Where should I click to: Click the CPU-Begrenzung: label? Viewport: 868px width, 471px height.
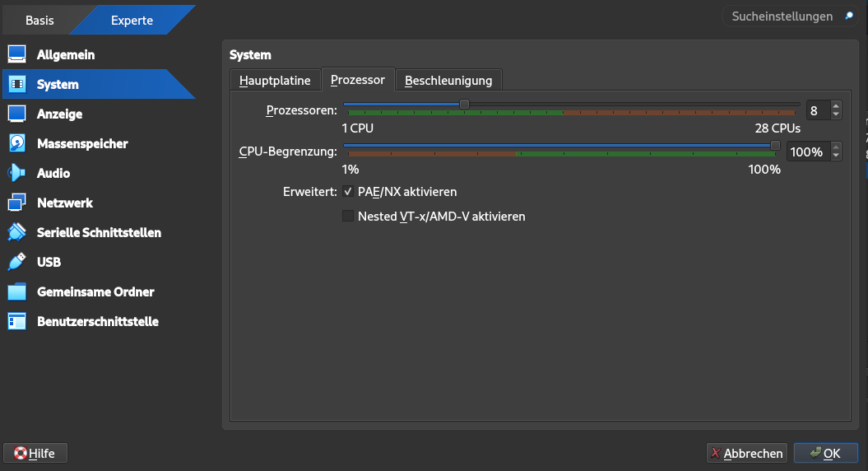[x=288, y=152]
